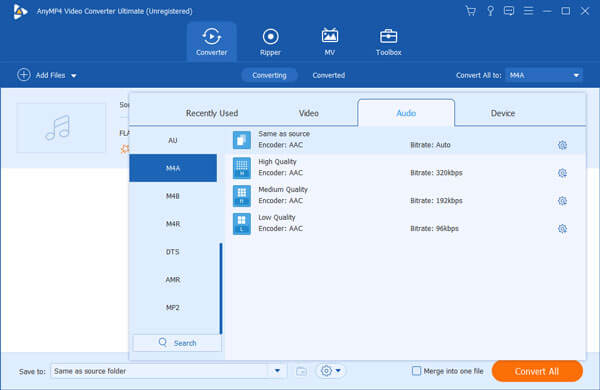Screen dimensions: 600x390
Task: Switch to the Recently Used tab
Action: point(212,113)
